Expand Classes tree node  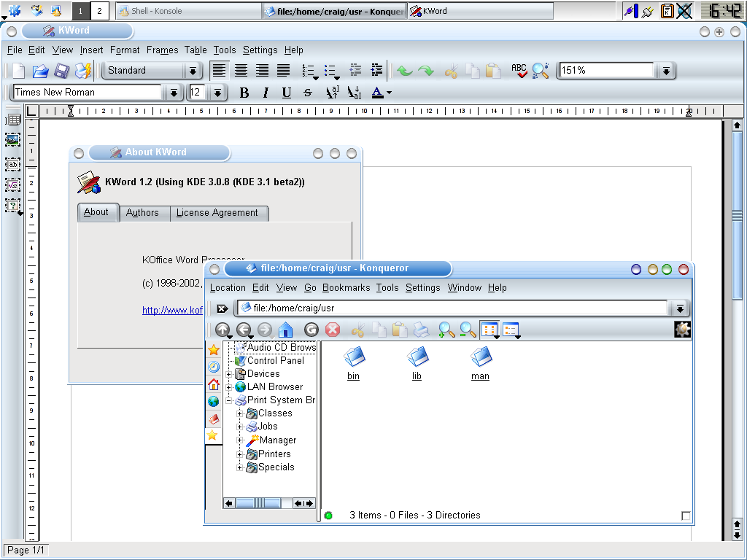pyautogui.click(x=240, y=414)
